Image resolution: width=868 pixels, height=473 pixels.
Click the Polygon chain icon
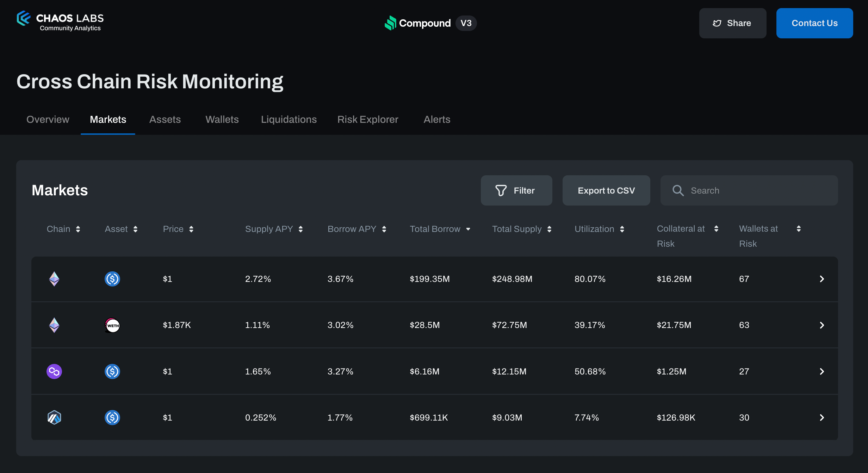54,371
